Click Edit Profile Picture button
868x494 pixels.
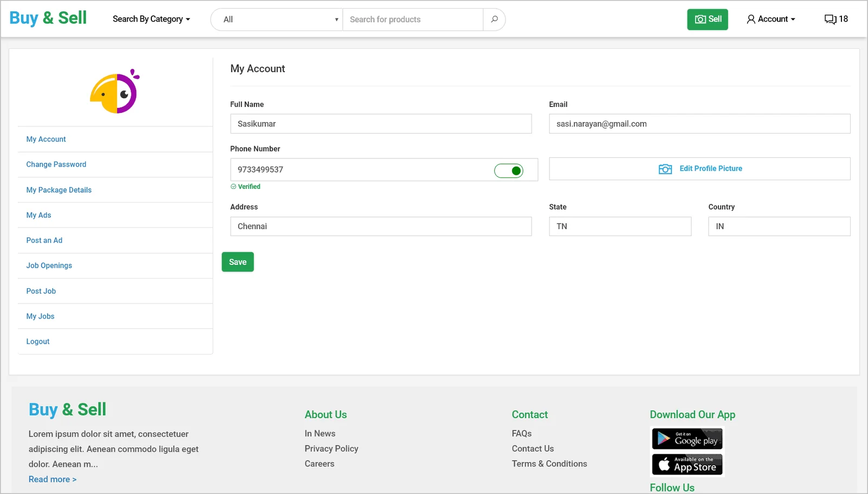click(700, 169)
